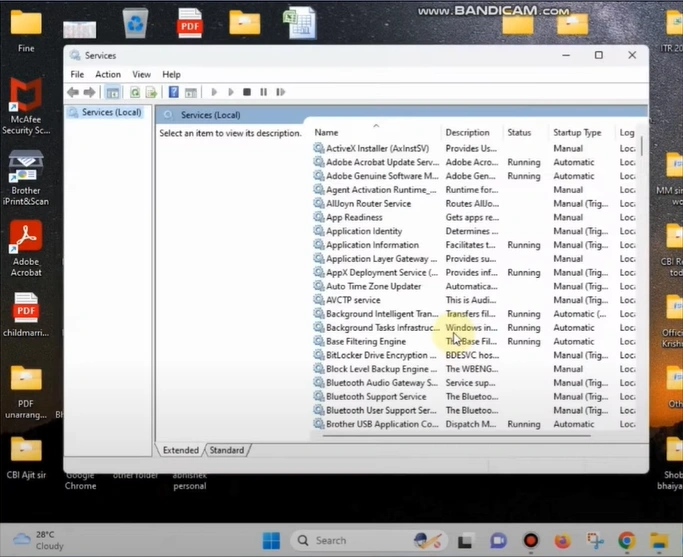The height and width of the screenshot is (557, 683).
Task: Select the Bluetooth Support Service row
Action: click(x=376, y=397)
